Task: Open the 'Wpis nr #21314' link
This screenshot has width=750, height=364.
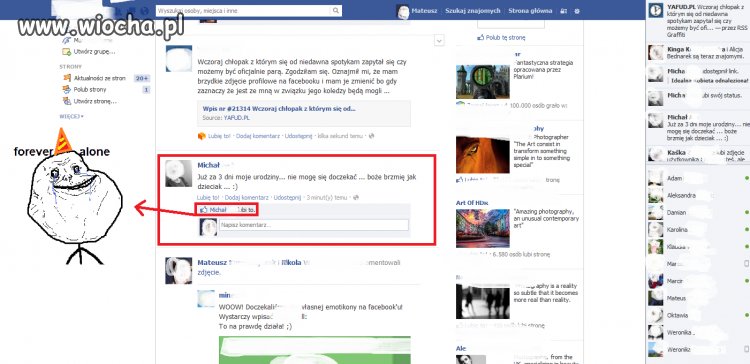Action: pyautogui.click(x=279, y=109)
